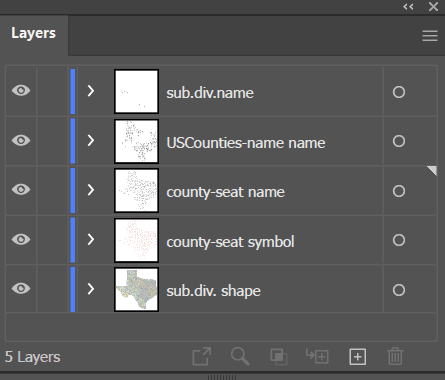Click the '5 Layers' count text

[32, 357]
